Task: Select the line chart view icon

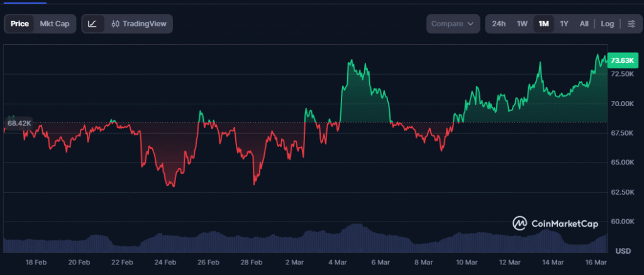Action: 92,24
